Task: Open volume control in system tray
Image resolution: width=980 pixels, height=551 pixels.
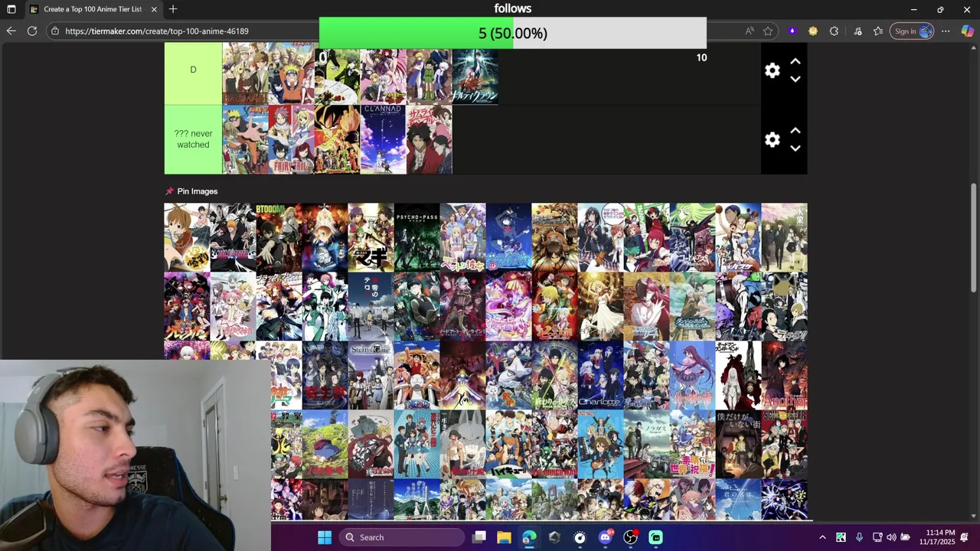Action: pos(891,537)
